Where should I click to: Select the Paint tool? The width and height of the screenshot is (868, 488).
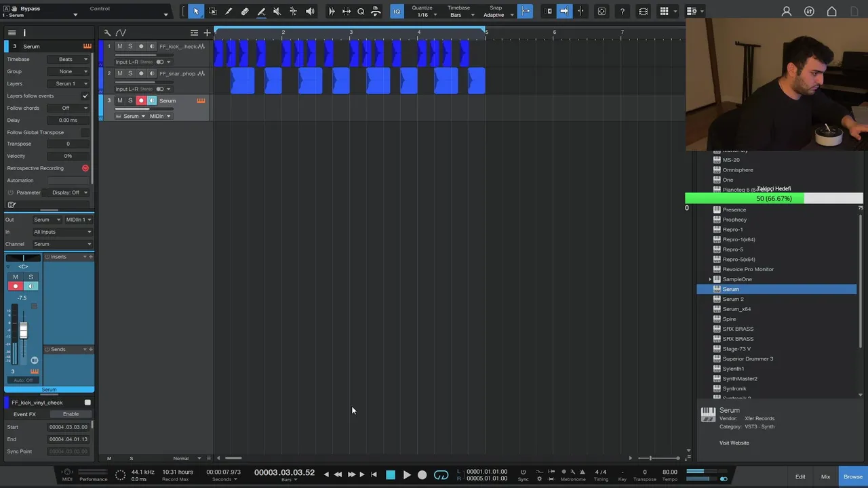click(261, 12)
